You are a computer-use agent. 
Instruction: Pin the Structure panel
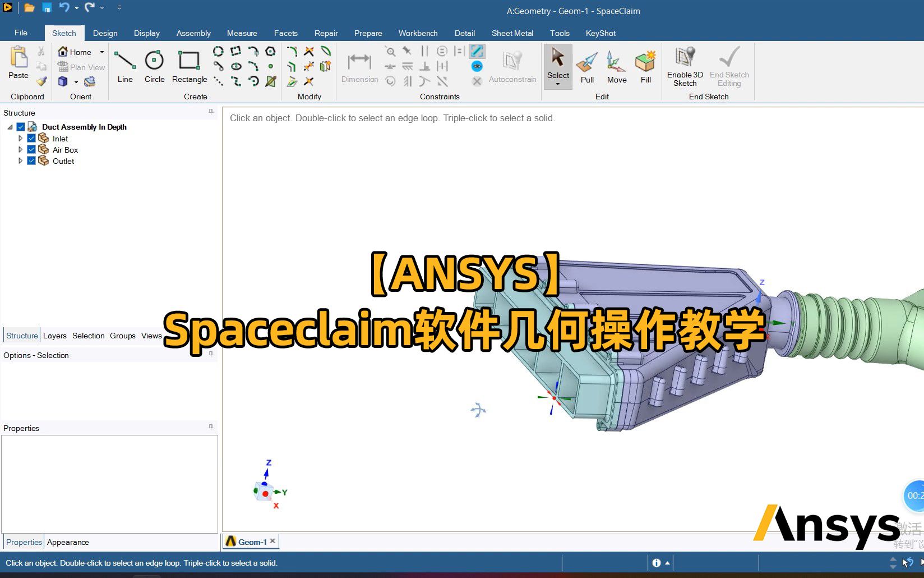pyautogui.click(x=211, y=112)
